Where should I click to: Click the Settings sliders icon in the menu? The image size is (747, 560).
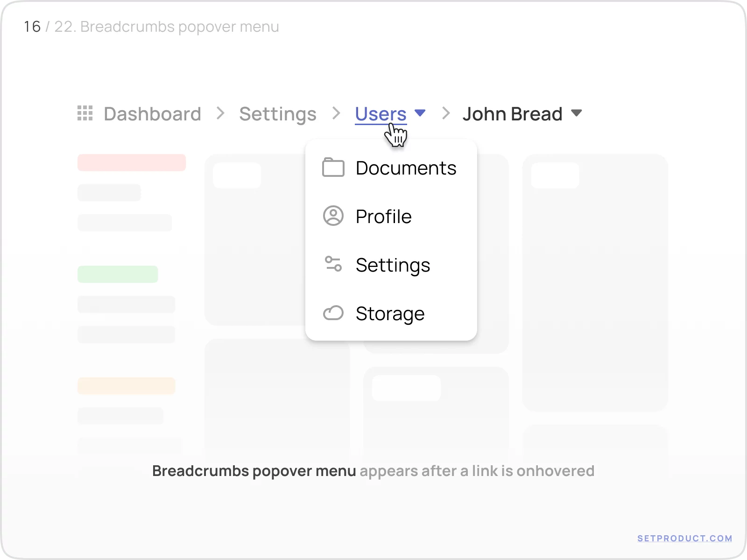point(332,265)
